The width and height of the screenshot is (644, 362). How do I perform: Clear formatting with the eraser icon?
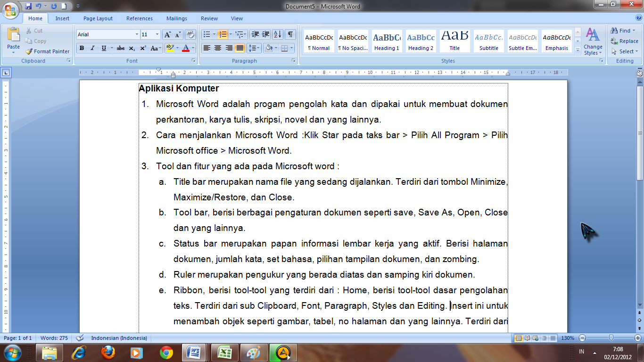pyautogui.click(x=190, y=34)
